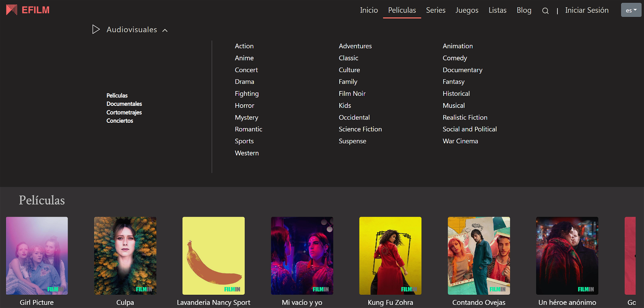Choose the Occidental genre
644x308 pixels.
[x=354, y=117]
